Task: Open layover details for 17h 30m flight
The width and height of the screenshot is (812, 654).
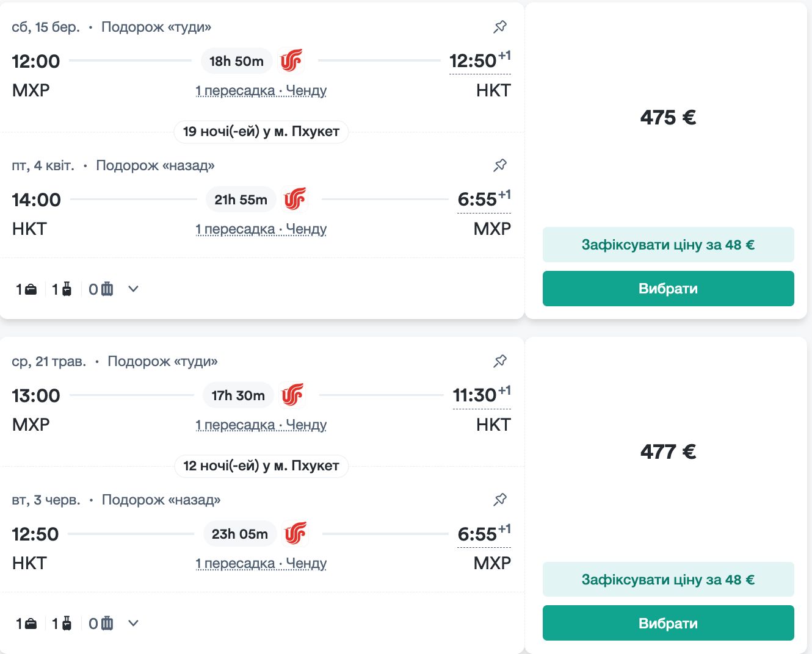Action: click(x=261, y=425)
